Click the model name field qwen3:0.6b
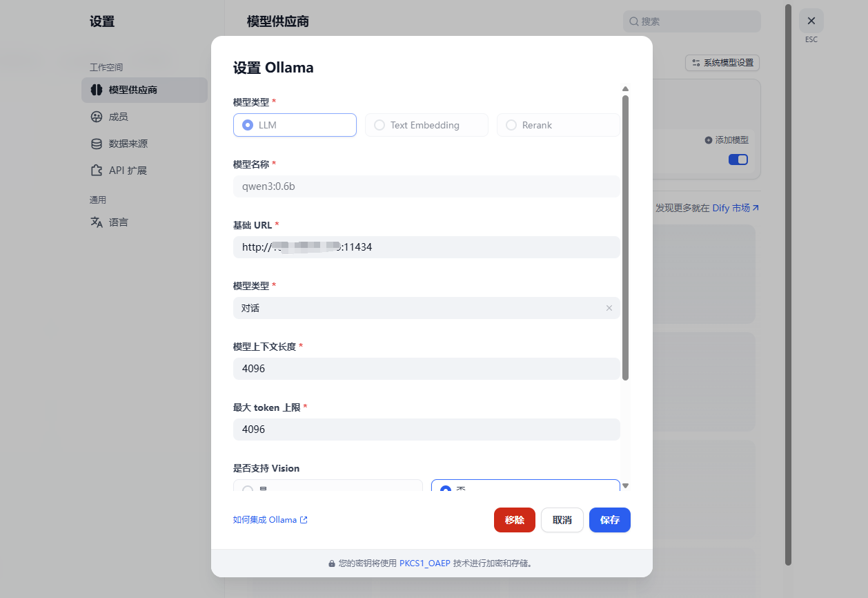 (426, 186)
